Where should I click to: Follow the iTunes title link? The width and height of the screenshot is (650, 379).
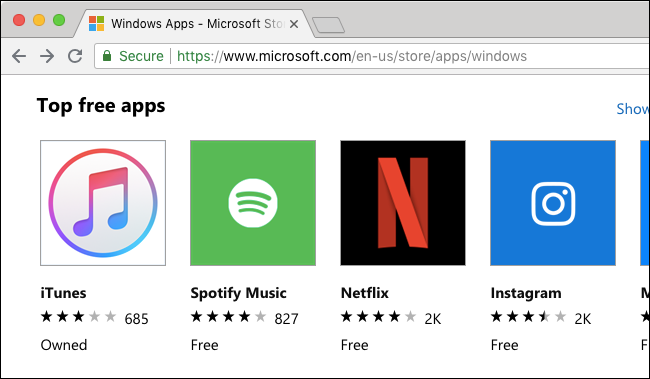pos(63,293)
